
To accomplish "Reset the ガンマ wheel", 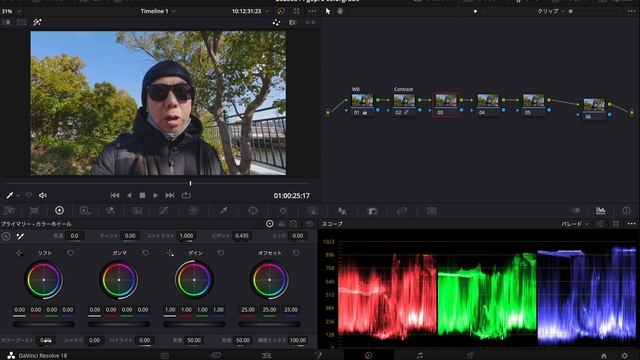I will pyautogui.click(x=146, y=253).
